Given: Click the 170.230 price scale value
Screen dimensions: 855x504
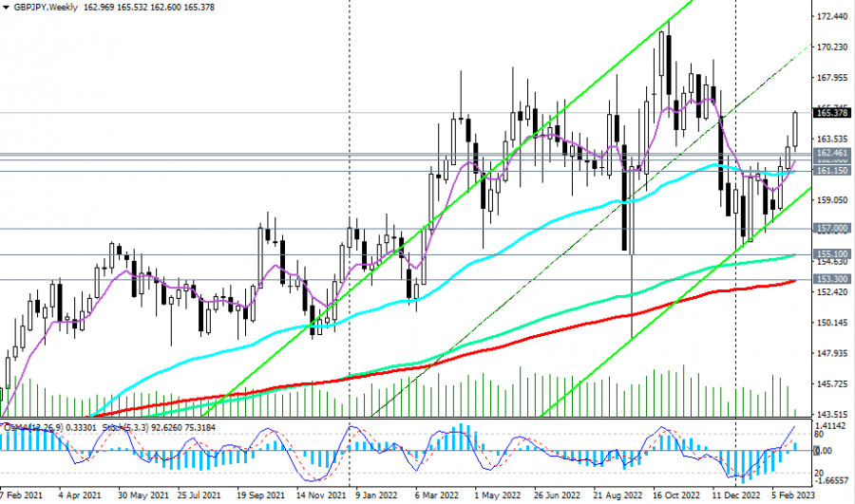Looking at the screenshot, I should coord(832,47).
